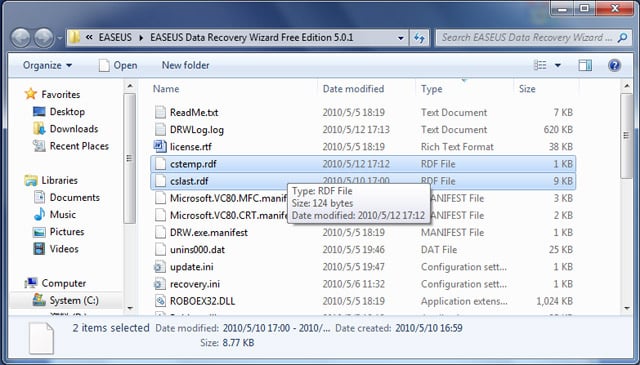Click the cstemp.rdf file icon

tap(160, 164)
